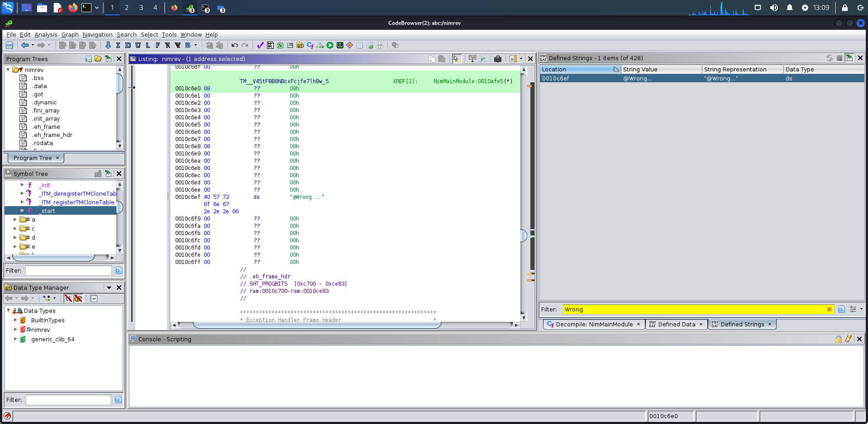The width and height of the screenshot is (868, 424).
Task: Open the Memory Map chip icon
Action: pos(340,45)
